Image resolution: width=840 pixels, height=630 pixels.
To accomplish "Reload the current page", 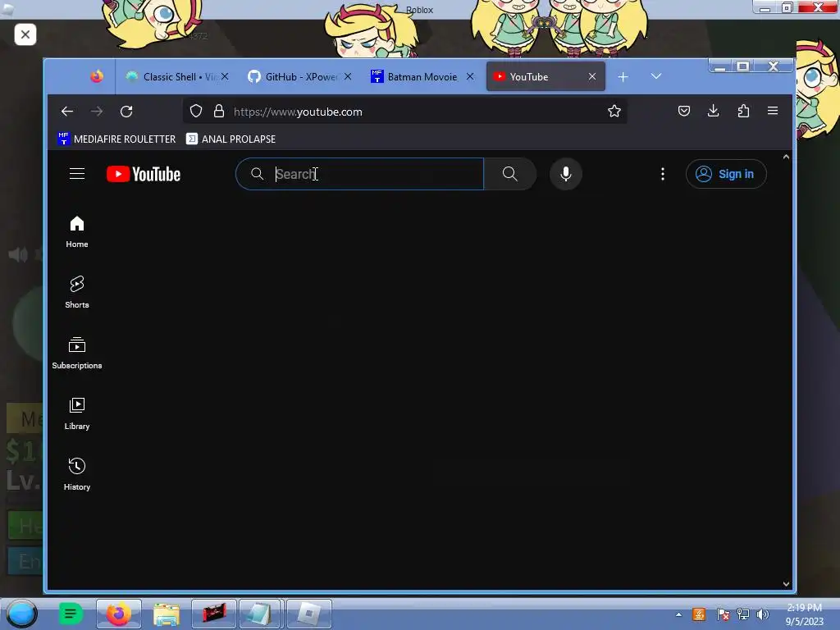I will (x=126, y=112).
